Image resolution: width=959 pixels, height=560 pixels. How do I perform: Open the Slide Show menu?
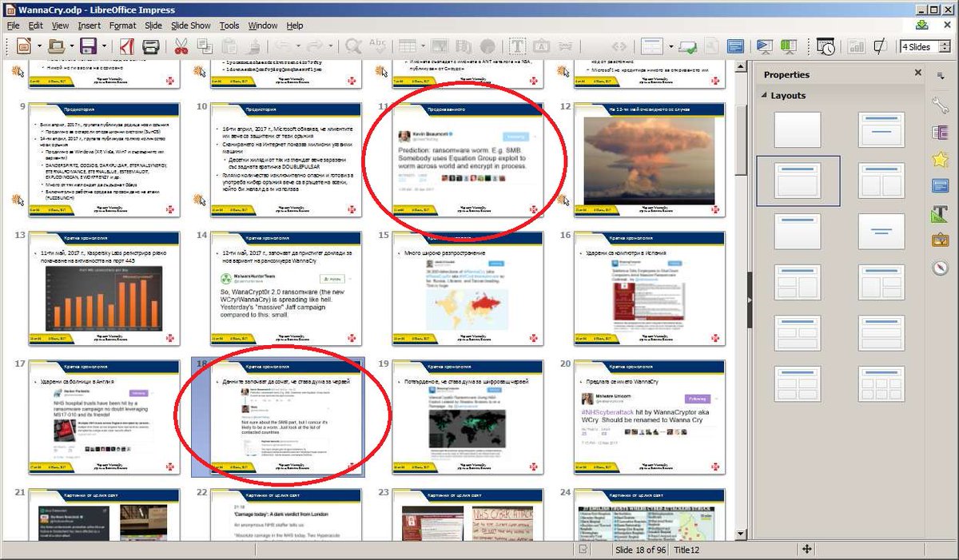[x=191, y=26]
